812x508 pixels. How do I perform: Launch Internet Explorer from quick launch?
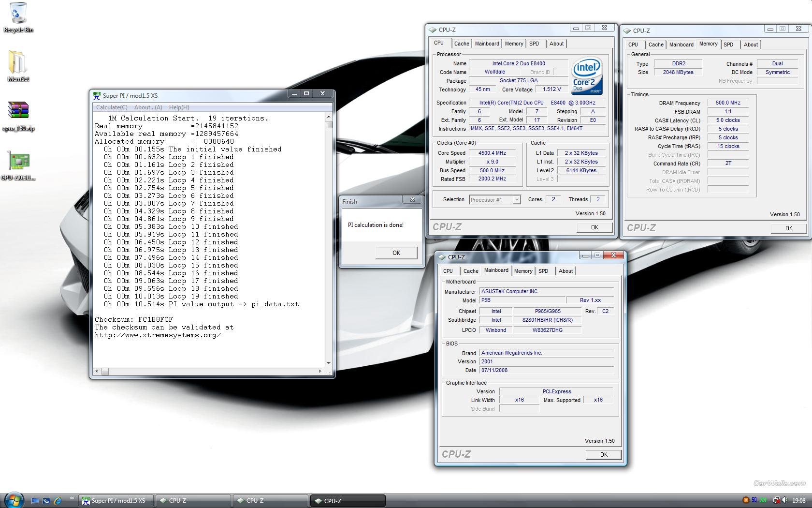(x=58, y=501)
